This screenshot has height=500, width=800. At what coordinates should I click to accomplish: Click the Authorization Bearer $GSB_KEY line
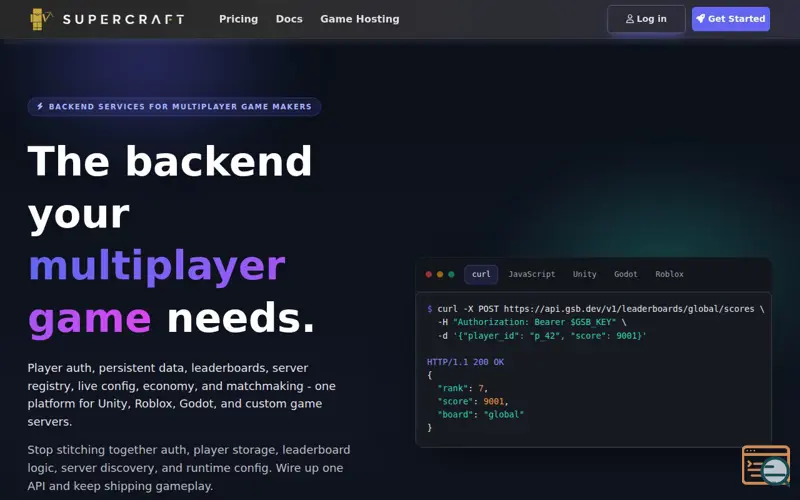pos(532,322)
